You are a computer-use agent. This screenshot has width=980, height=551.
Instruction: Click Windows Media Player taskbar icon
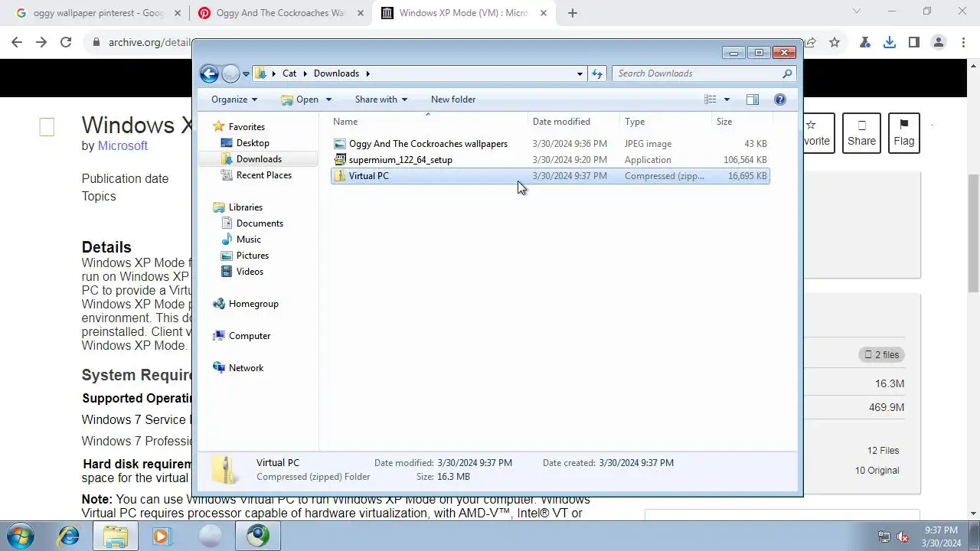tap(161, 536)
